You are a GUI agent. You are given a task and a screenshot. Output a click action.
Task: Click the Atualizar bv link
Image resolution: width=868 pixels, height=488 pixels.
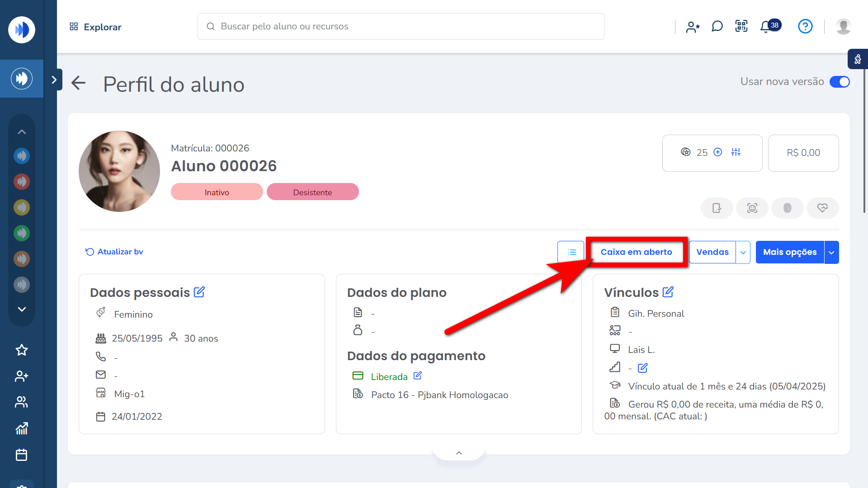[x=114, y=252]
